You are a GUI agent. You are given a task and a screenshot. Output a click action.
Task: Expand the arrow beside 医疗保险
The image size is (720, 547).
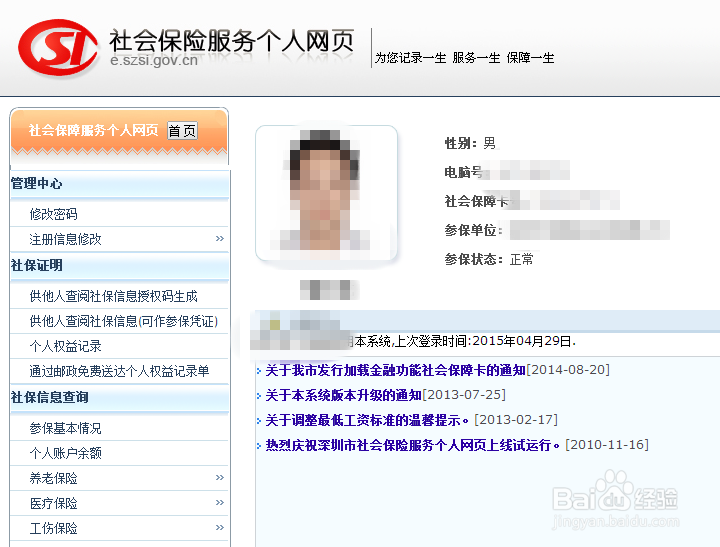pyautogui.click(x=220, y=502)
